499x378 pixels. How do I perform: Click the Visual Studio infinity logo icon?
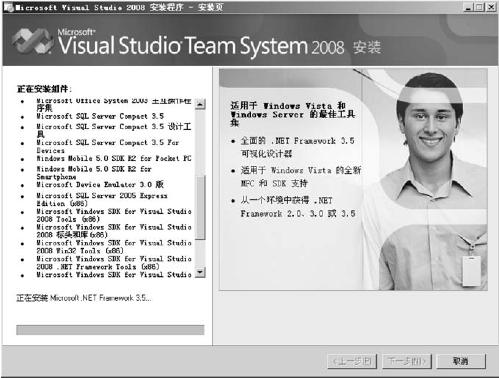[x=32, y=41]
